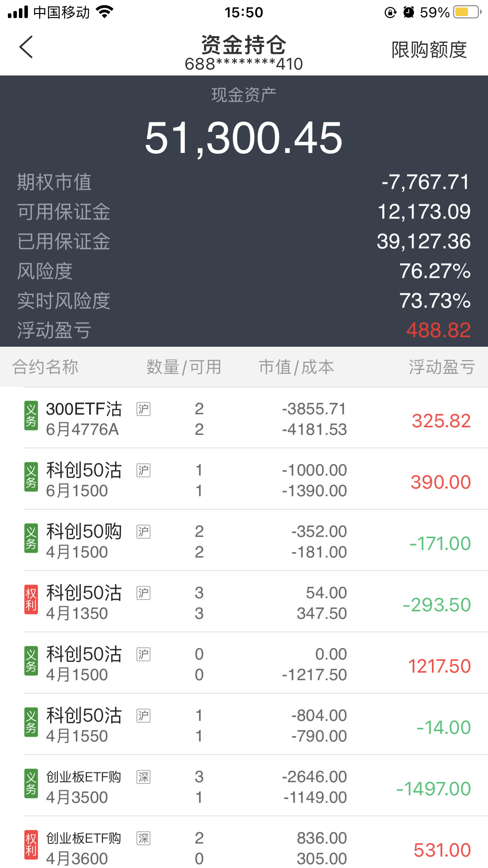This screenshot has height=868, width=488.
Task: Tap the red 权利 badge on 创业板ETF购 4月3600
Action: (x=31, y=844)
